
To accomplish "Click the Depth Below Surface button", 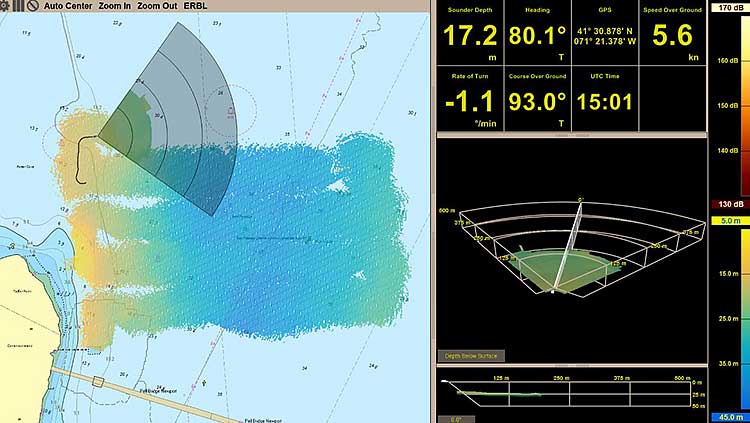I will pyautogui.click(x=471, y=355).
